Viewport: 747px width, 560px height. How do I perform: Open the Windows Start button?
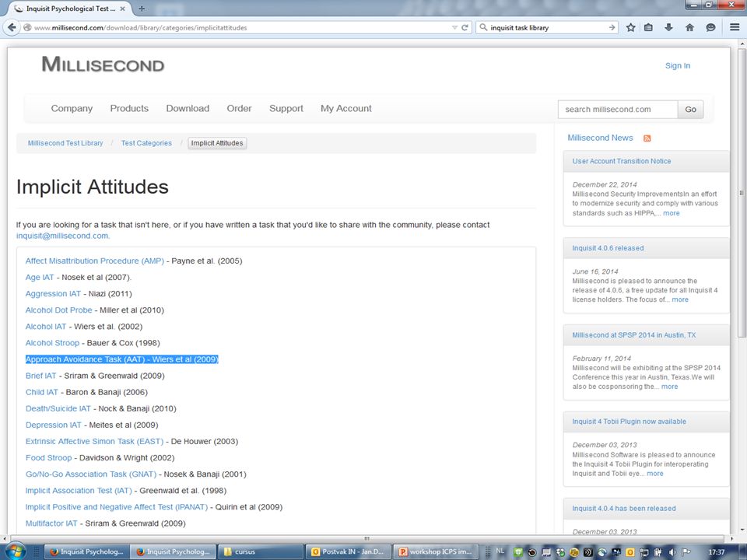16,551
